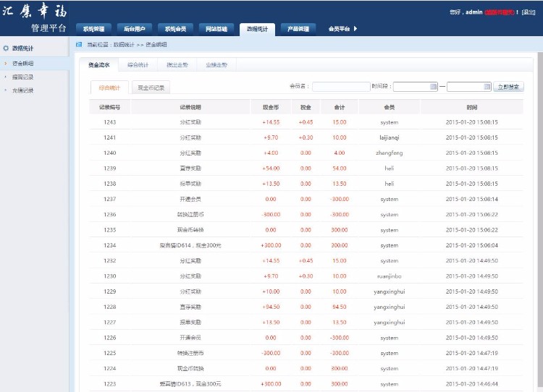Select record number 1241

click(x=110, y=137)
